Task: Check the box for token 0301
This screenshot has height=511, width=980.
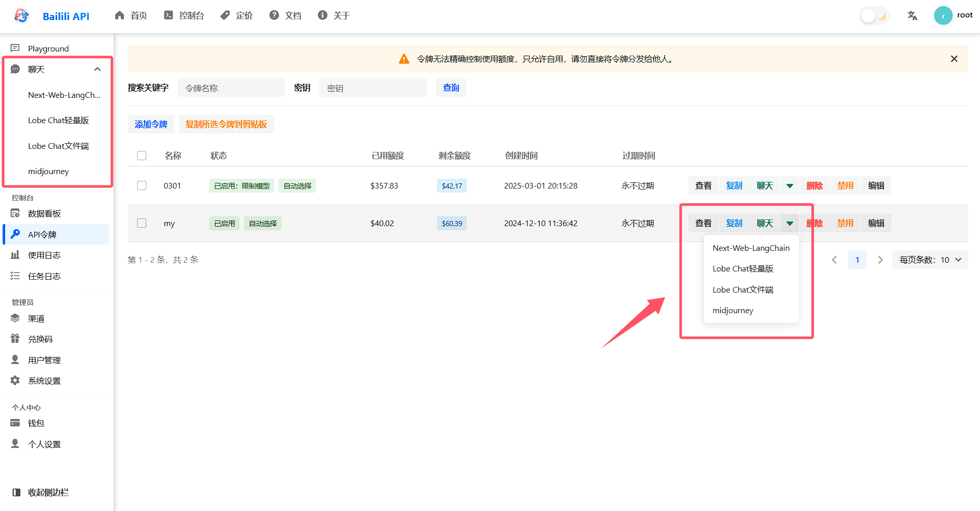Action: click(142, 185)
